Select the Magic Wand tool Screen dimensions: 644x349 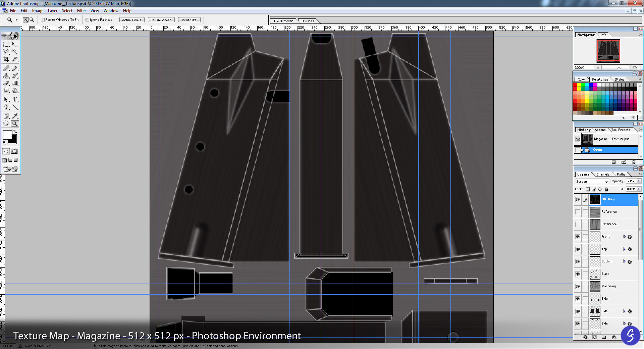pyautogui.click(x=15, y=52)
